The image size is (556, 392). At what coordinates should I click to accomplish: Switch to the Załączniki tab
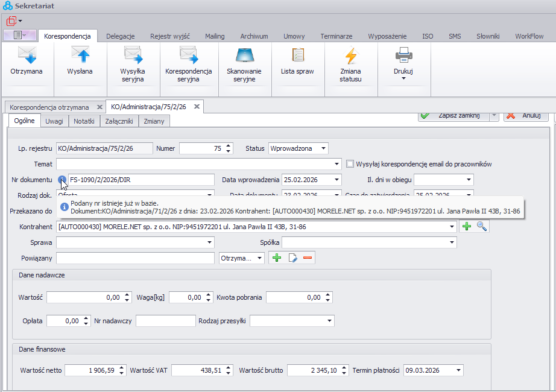tap(119, 121)
